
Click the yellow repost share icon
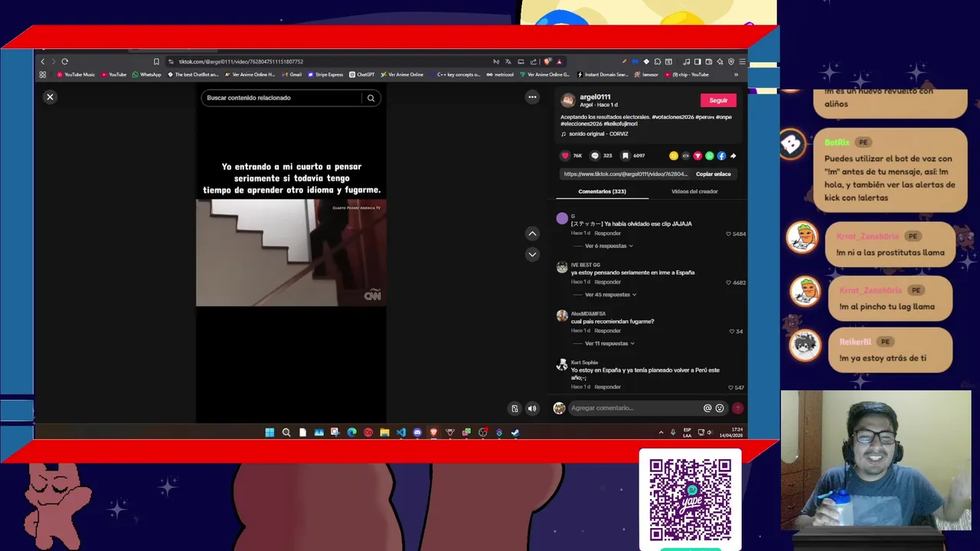pos(674,155)
